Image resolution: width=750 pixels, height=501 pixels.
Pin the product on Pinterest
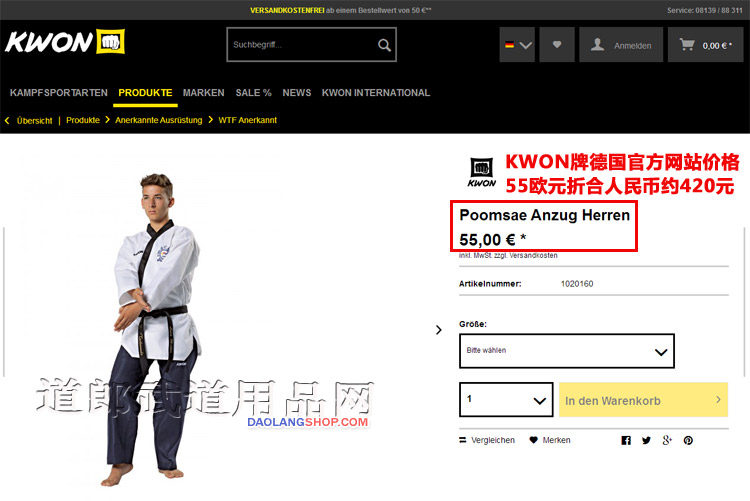pos(688,440)
